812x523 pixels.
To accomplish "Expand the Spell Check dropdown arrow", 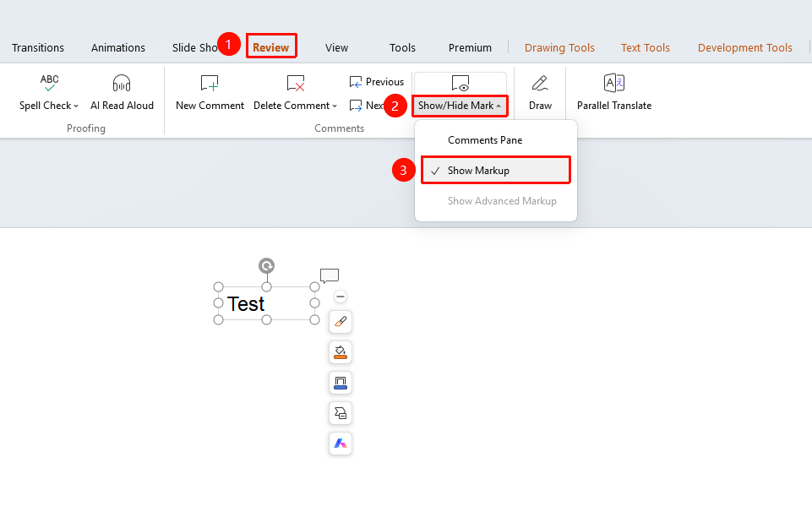I will (x=76, y=106).
